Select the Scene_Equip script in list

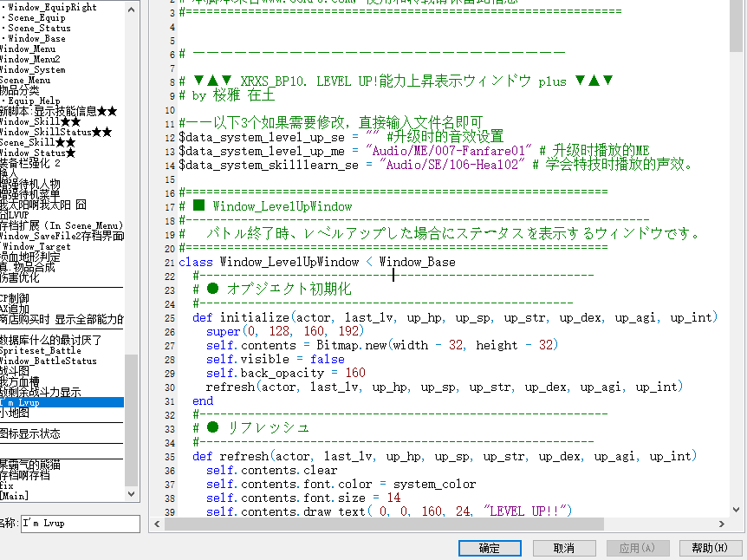[x=36, y=17]
